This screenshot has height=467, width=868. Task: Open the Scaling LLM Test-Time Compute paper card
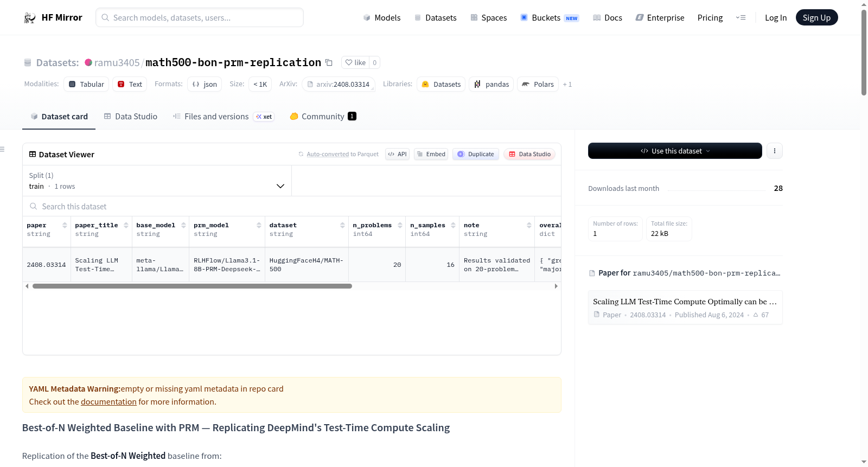tap(685, 308)
